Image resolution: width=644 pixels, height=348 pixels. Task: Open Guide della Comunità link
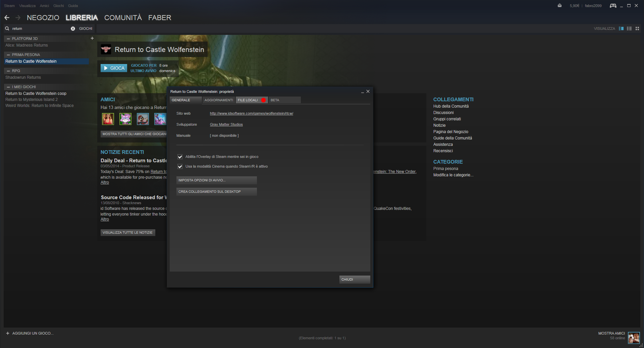pos(452,138)
